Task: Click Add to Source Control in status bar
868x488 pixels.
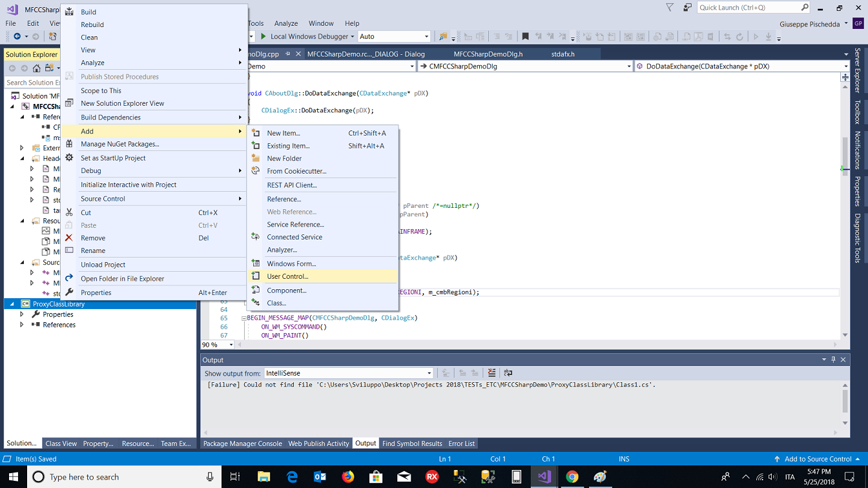Action: [x=818, y=459]
